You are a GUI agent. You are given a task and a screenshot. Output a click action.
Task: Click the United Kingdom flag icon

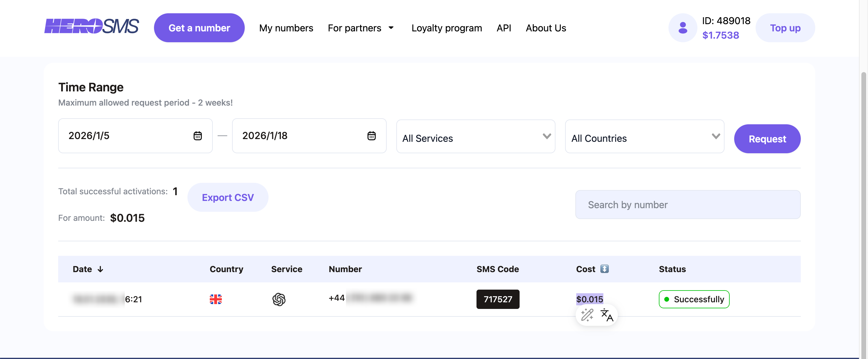point(216,299)
